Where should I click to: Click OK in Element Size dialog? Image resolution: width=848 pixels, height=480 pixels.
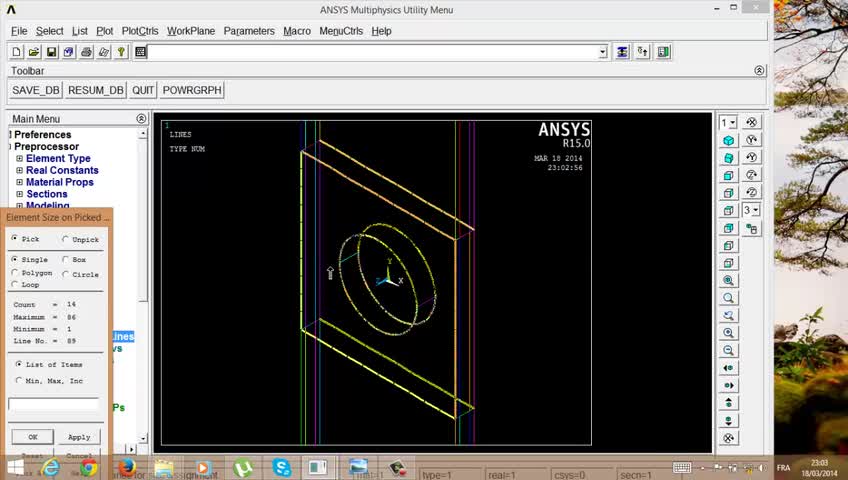tap(33, 437)
